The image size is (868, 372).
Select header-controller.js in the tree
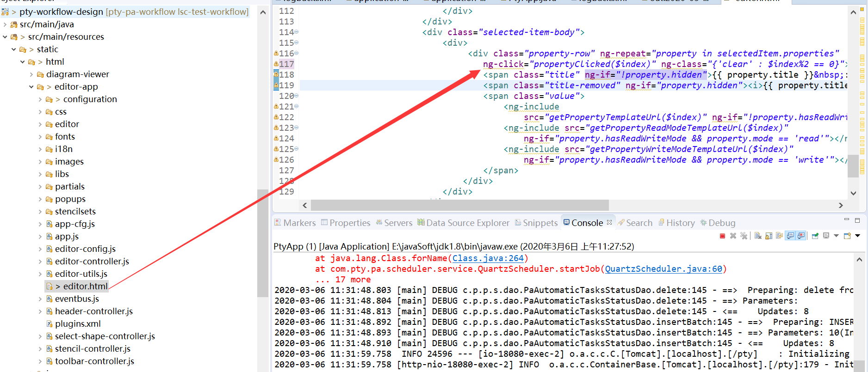click(x=93, y=311)
